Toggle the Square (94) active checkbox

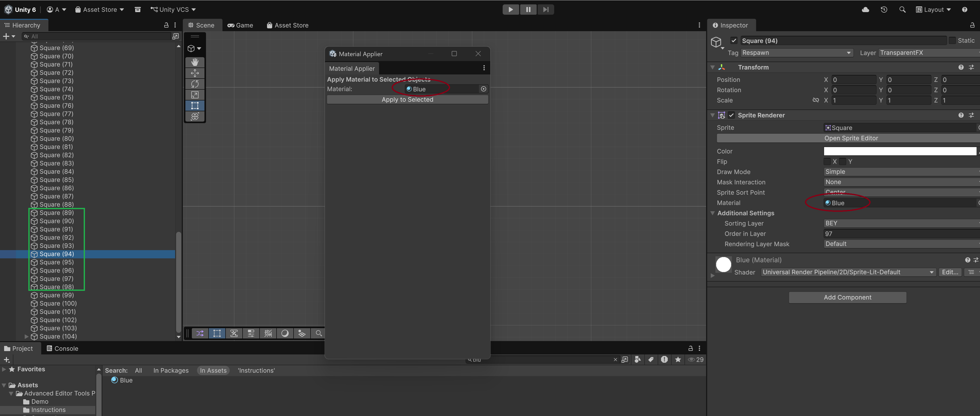(734, 41)
